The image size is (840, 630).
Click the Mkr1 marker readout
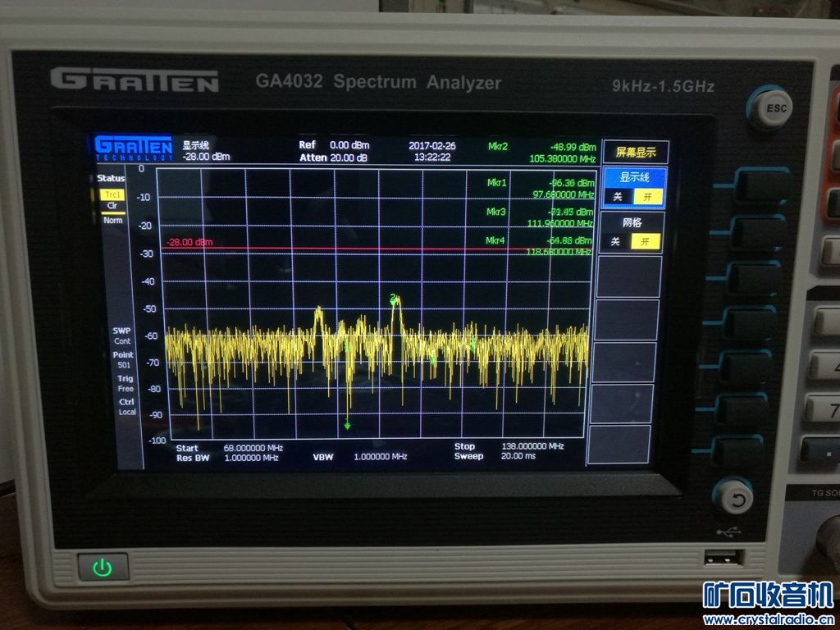pos(540,188)
